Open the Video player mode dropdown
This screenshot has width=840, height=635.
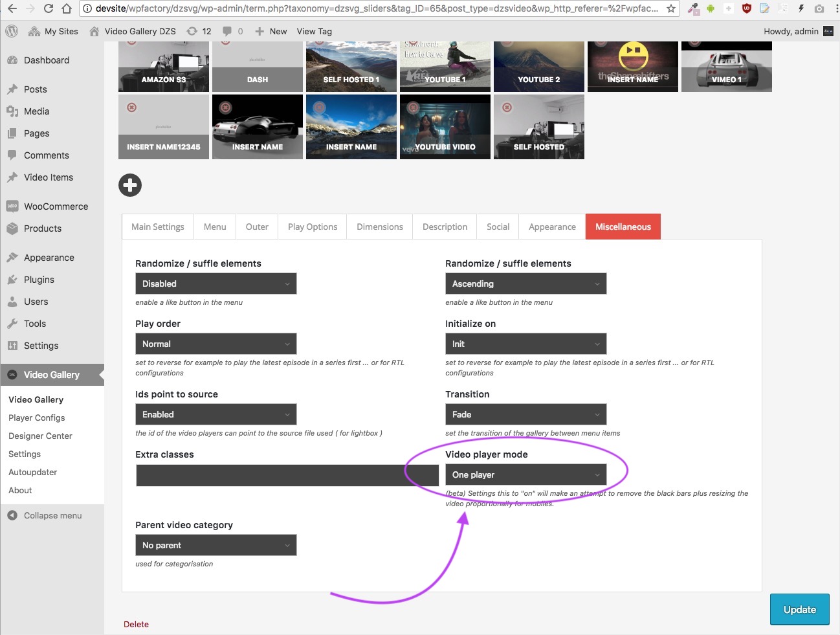coord(526,474)
